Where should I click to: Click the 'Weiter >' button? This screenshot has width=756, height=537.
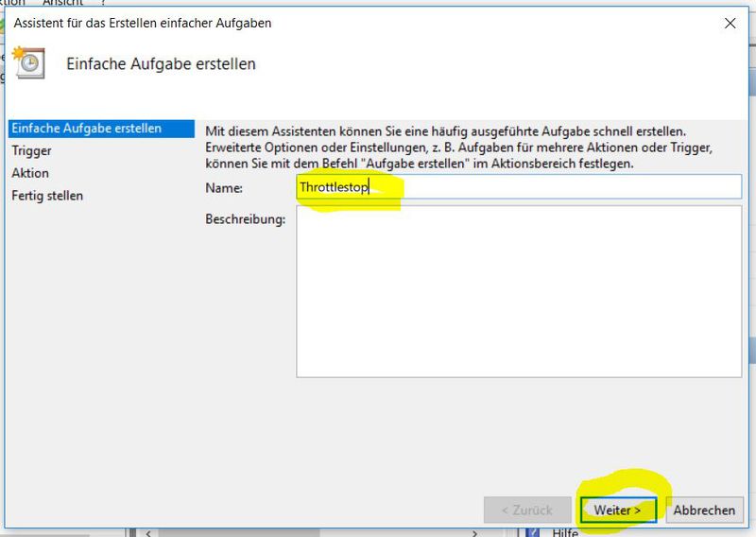tap(618, 510)
